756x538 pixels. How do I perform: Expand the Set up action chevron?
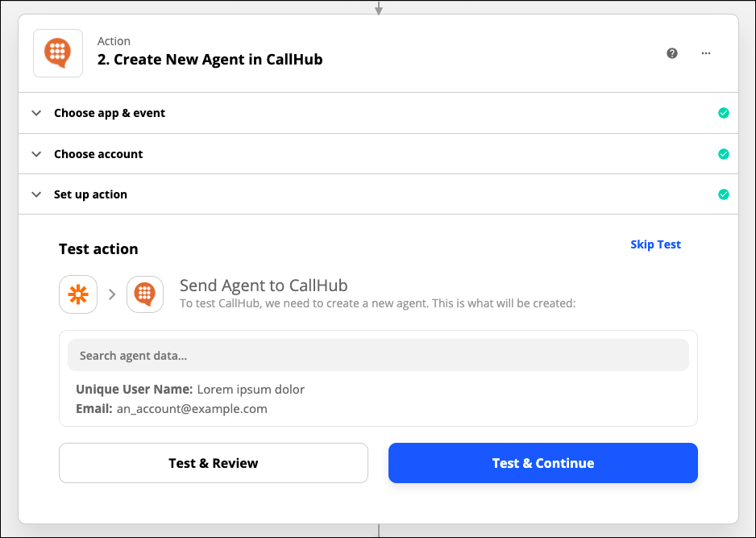click(x=36, y=194)
